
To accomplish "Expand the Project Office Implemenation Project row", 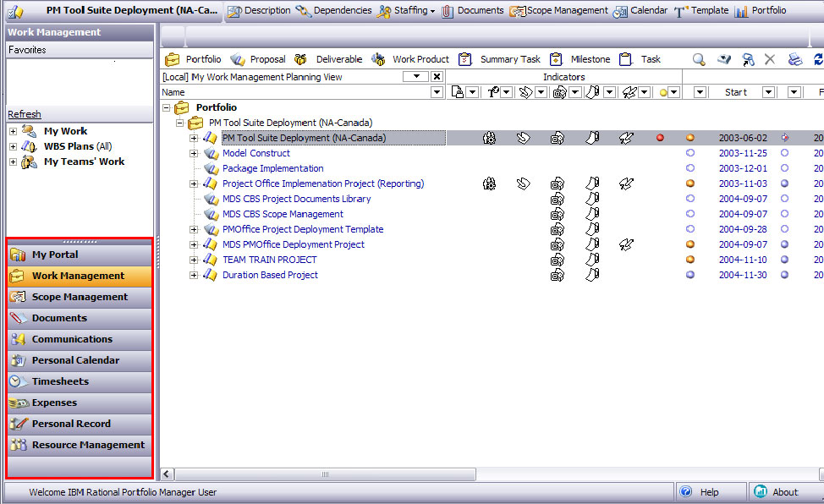I will tap(194, 184).
